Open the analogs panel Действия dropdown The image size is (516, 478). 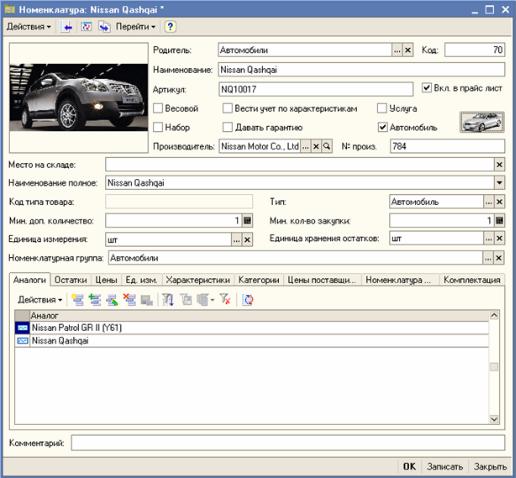40,300
